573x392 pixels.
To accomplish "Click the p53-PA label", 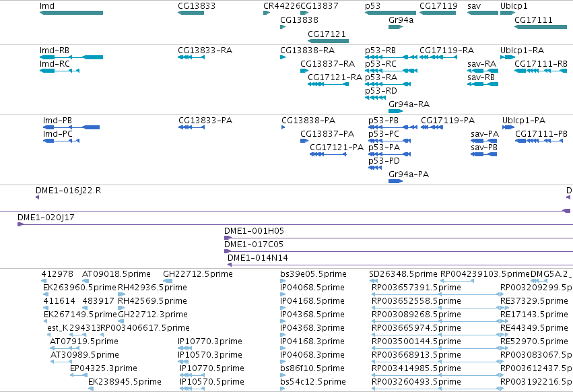I will [384, 148].
